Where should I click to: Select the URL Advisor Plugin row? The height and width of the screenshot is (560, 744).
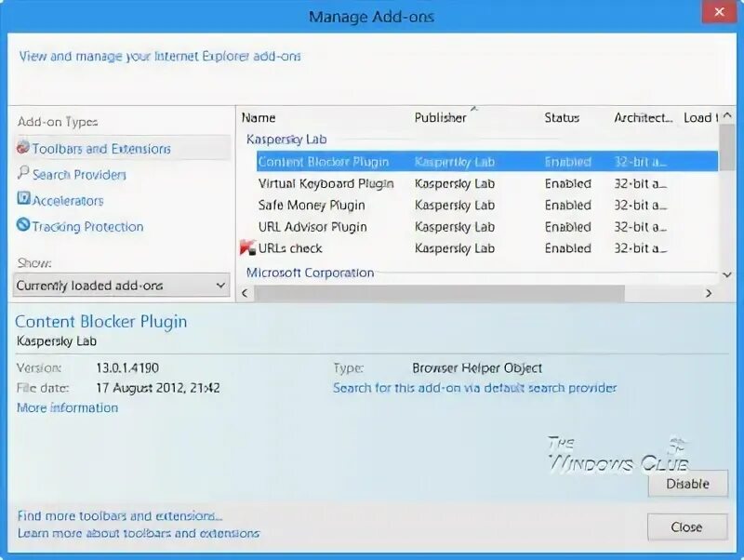coord(487,227)
